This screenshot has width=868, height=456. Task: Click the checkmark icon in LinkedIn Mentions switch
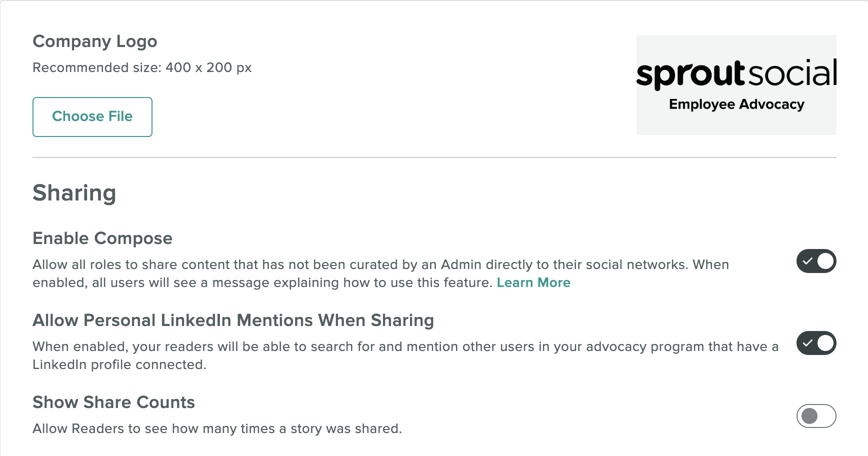pos(807,343)
